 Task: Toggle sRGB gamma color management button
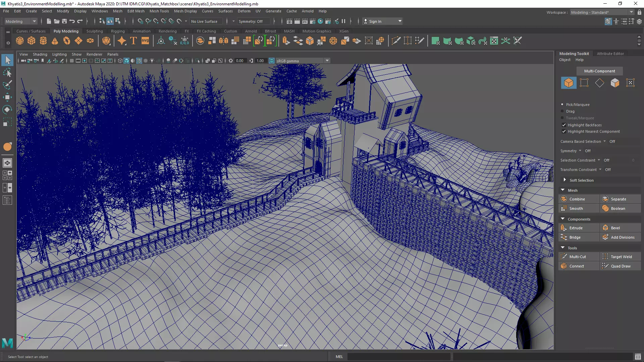point(272,61)
